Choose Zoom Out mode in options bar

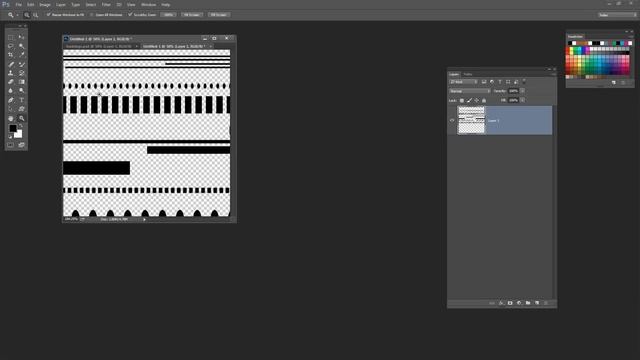36,15
